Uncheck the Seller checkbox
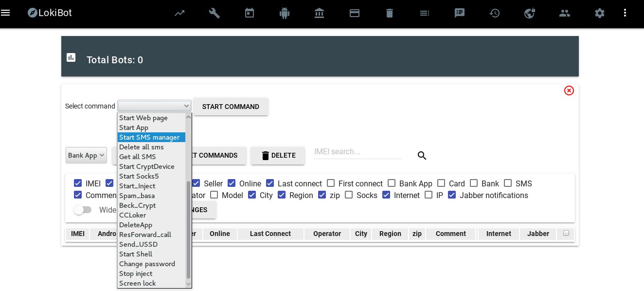The height and width of the screenshot is (291, 644). (196, 183)
